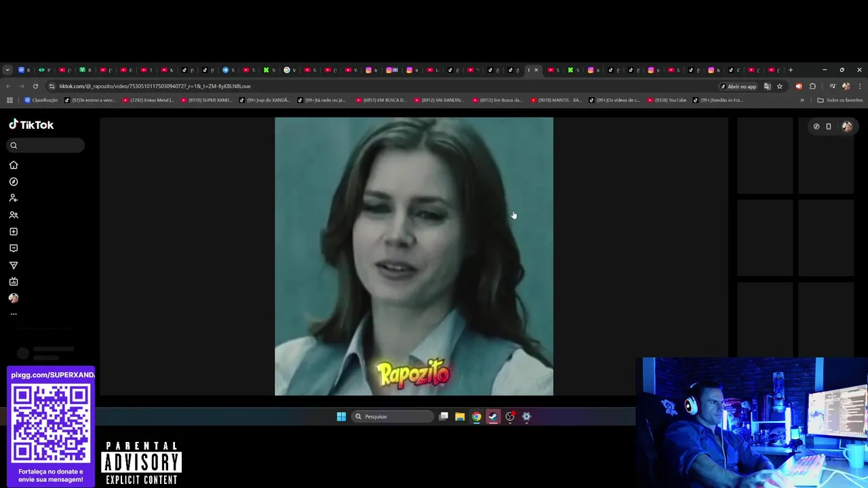868x488 pixels.
Task: Open the Classificação bookmark
Action: (x=41, y=100)
